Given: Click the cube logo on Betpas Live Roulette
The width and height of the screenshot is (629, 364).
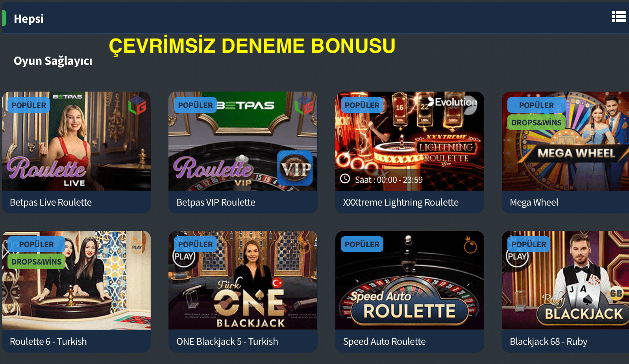Looking at the screenshot, I should 137,105.
